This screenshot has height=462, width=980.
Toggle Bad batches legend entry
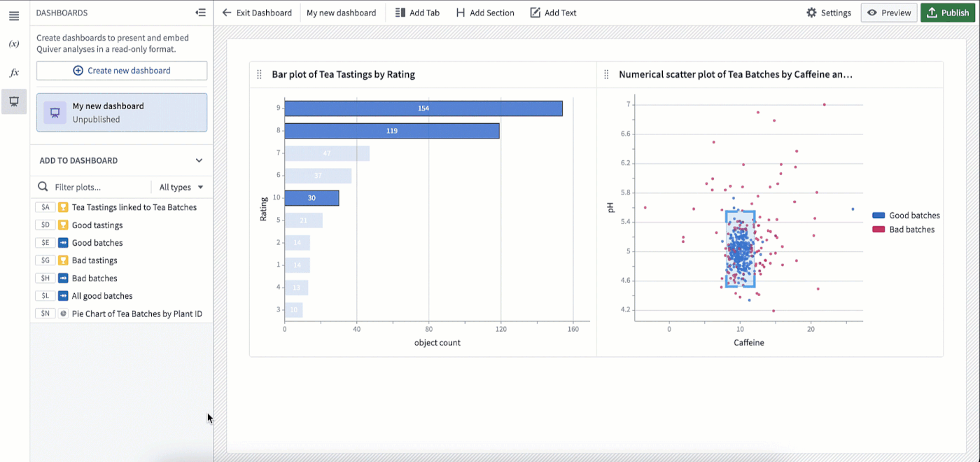pos(903,230)
